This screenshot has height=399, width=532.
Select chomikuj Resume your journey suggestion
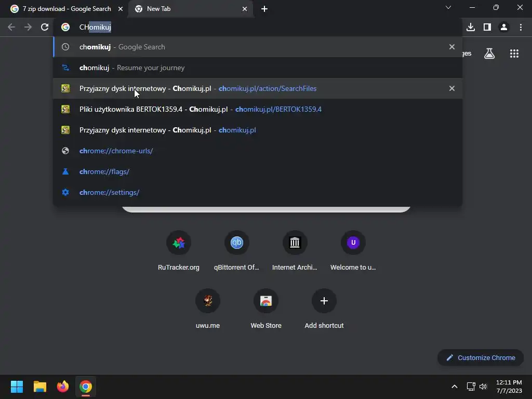(x=258, y=68)
